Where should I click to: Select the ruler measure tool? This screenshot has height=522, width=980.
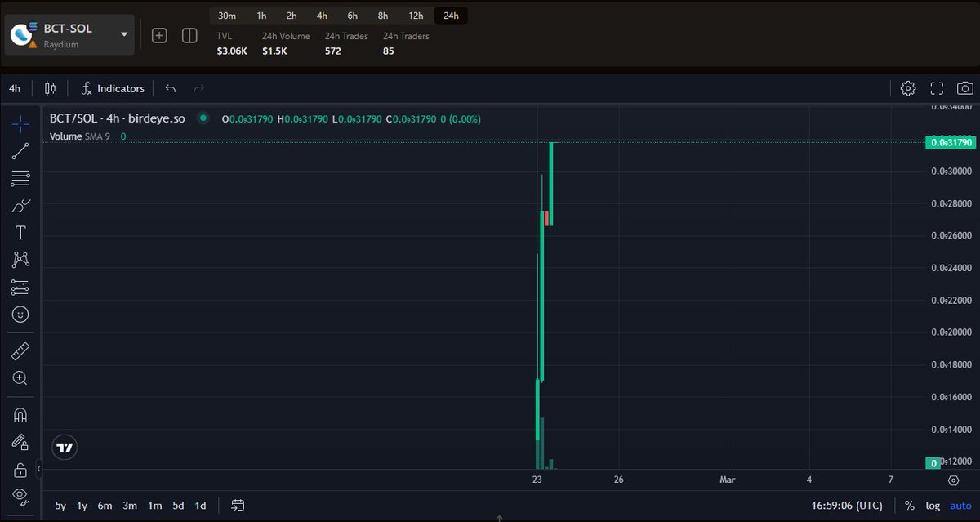point(20,351)
